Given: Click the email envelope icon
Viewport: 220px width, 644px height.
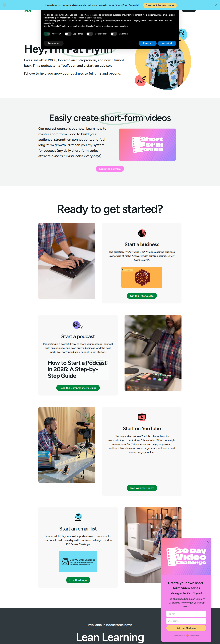Looking at the screenshot, I should pyautogui.click(x=78, y=517).
